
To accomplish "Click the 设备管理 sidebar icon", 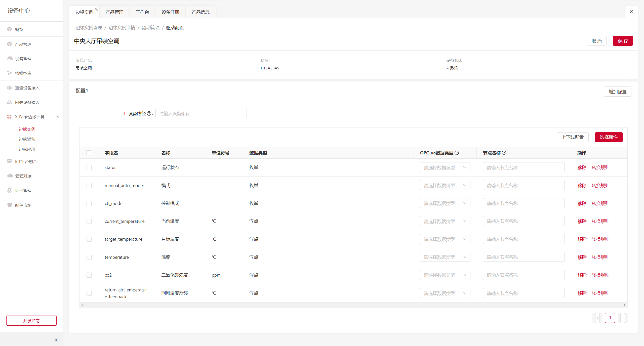I will 10,59.
